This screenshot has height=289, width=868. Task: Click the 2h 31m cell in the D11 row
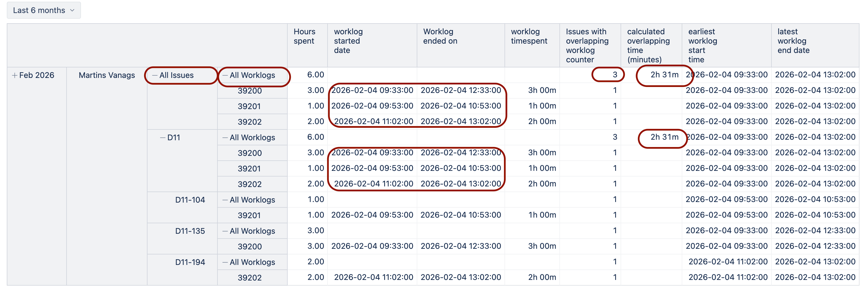664,137
